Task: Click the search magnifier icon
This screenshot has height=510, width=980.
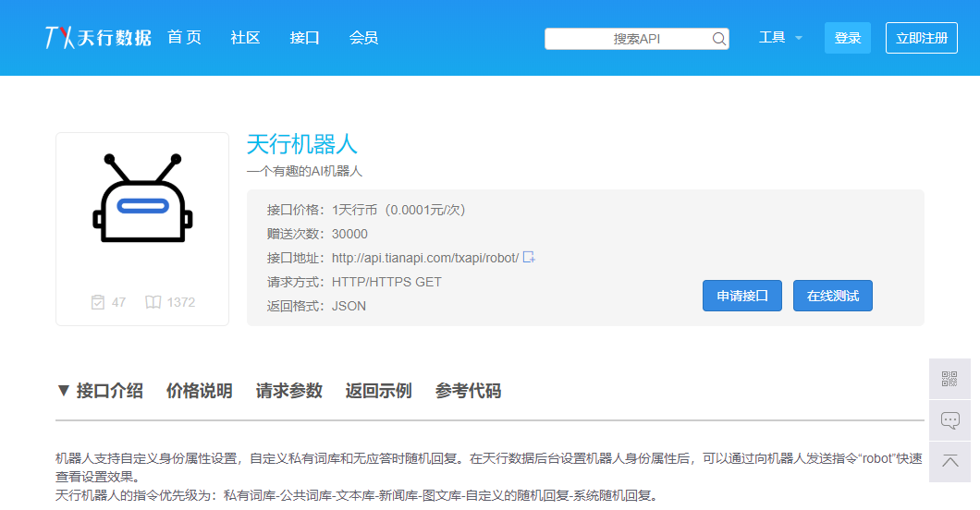Action: click(718, 39)
